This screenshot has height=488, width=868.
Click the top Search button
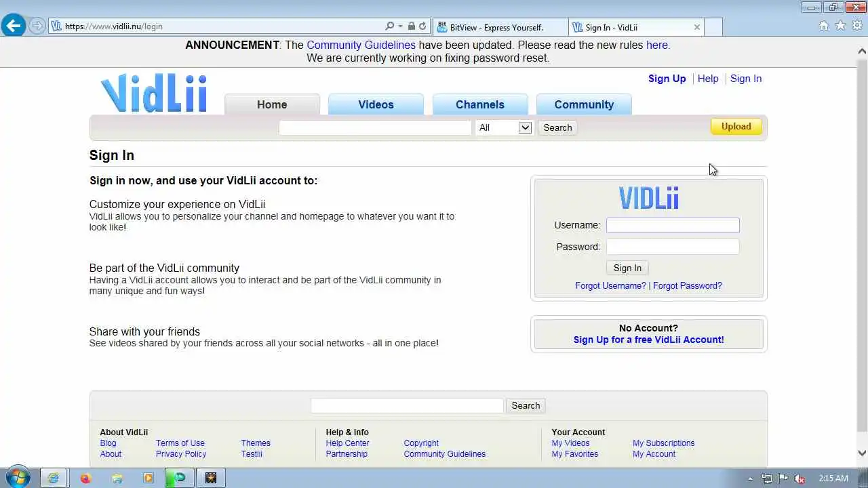[x=557, y=127]
